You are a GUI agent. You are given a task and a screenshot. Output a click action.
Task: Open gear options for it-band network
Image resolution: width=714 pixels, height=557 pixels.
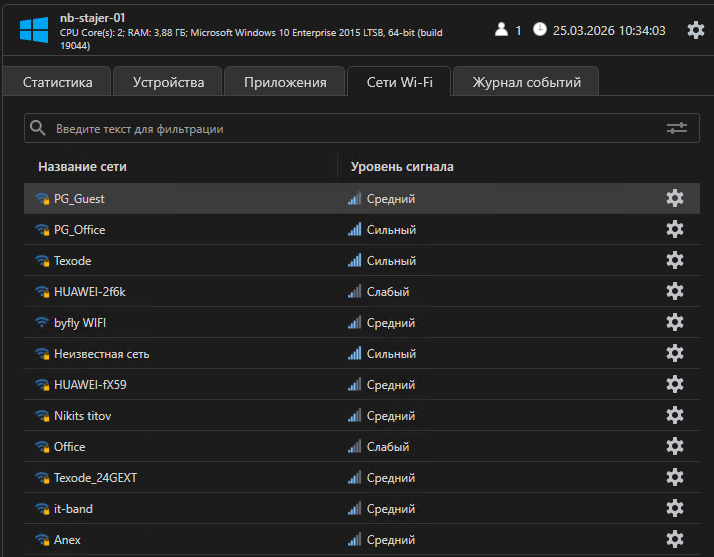tap(675, 508)
